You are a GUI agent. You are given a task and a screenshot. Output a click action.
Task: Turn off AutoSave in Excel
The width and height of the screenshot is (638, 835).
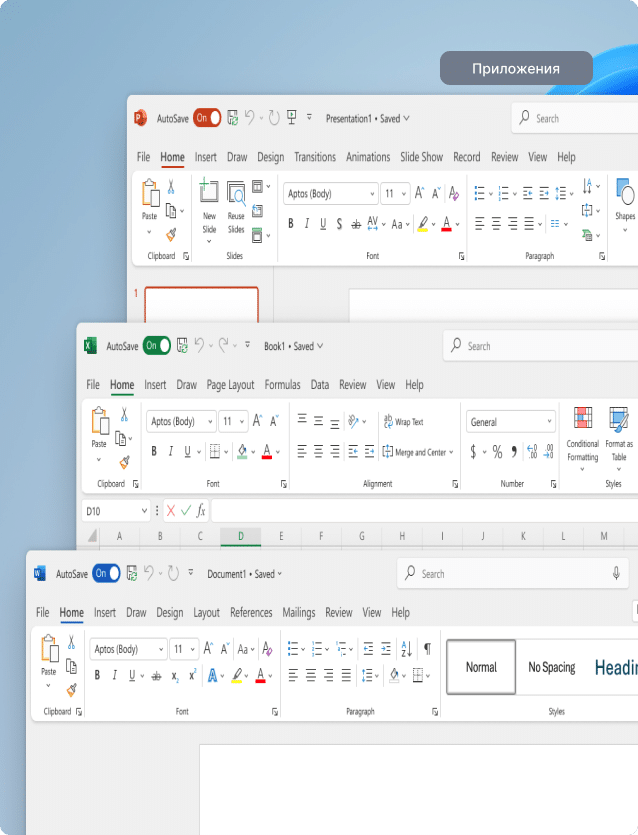pos(157,346)
